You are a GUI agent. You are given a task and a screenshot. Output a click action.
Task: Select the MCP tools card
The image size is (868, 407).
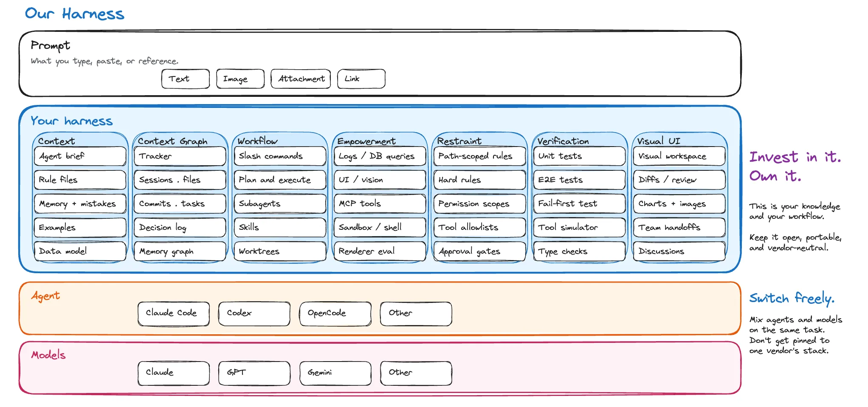(x=380, y=204)
